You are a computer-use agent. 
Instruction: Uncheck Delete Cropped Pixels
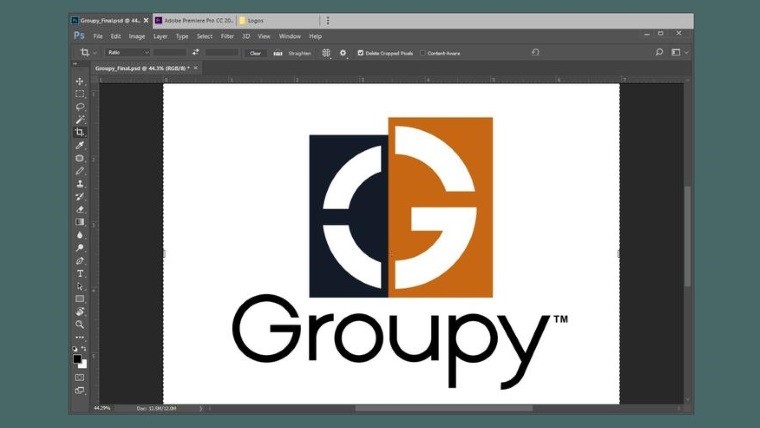point(361,53)
